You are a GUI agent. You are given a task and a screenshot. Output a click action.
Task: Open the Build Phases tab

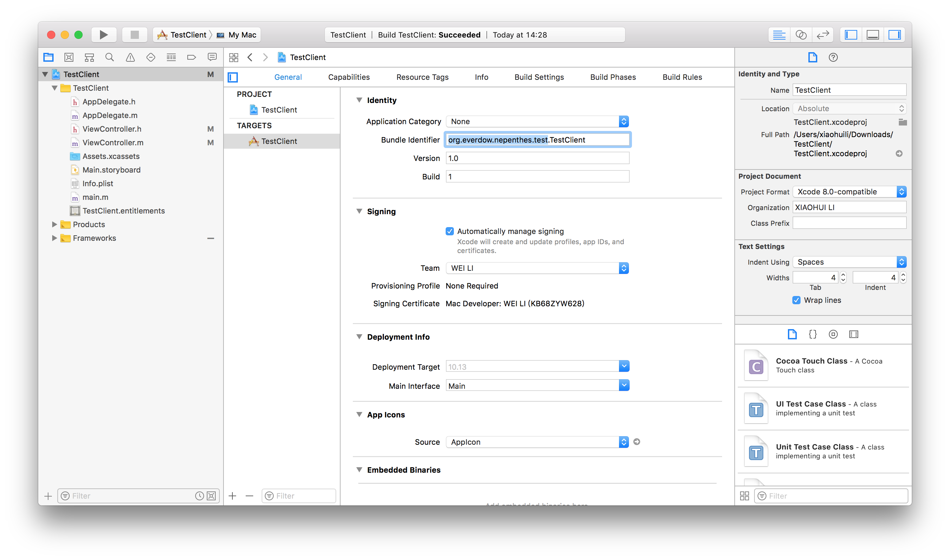(613, 77)
